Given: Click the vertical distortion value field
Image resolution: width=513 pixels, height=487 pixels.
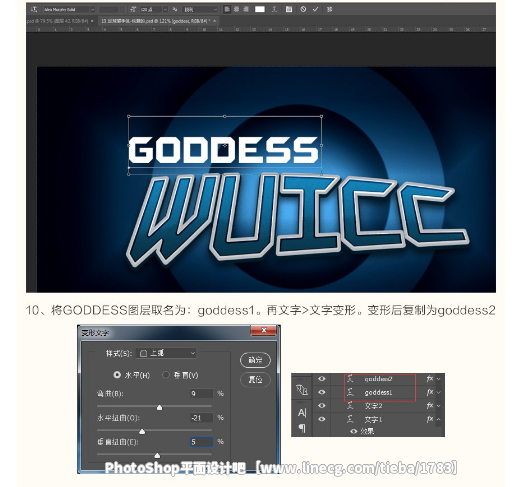Looking at the screenshot, I should (x=201, y=442).
